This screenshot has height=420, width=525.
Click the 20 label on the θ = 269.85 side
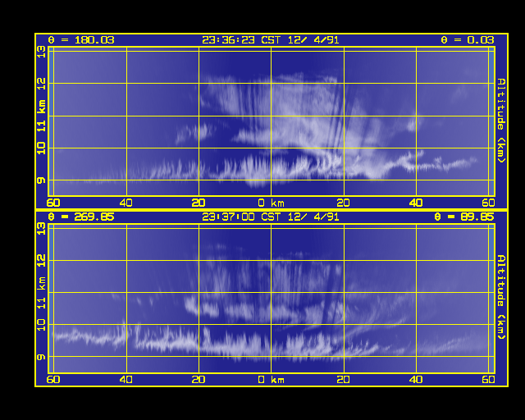coord(199,380)
